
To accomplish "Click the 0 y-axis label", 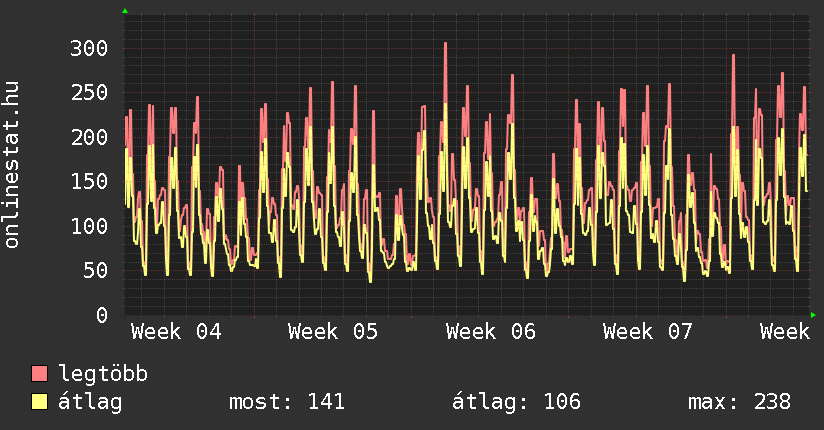I will tap(101, 315).
